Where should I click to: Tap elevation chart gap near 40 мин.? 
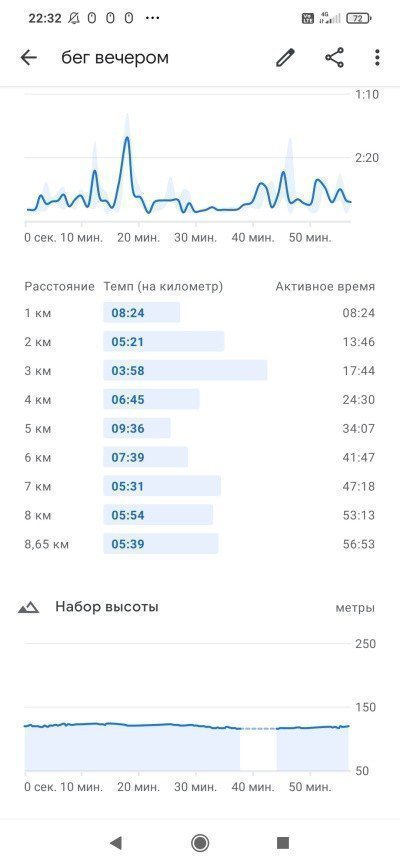pyautogui.click(x=258, y=749)
